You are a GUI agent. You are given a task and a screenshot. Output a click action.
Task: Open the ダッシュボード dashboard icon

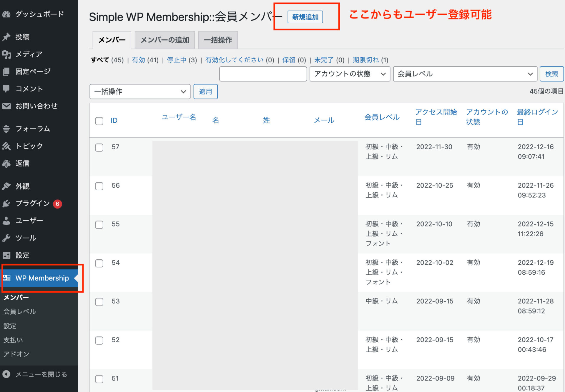[x=6, y=14]
